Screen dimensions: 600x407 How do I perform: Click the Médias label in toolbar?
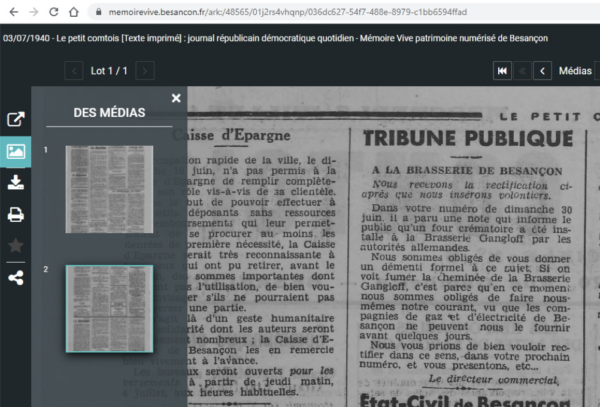575,70
